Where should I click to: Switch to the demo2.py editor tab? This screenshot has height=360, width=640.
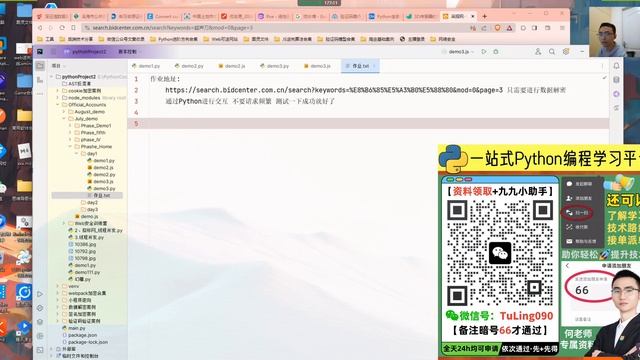point(189,66)
